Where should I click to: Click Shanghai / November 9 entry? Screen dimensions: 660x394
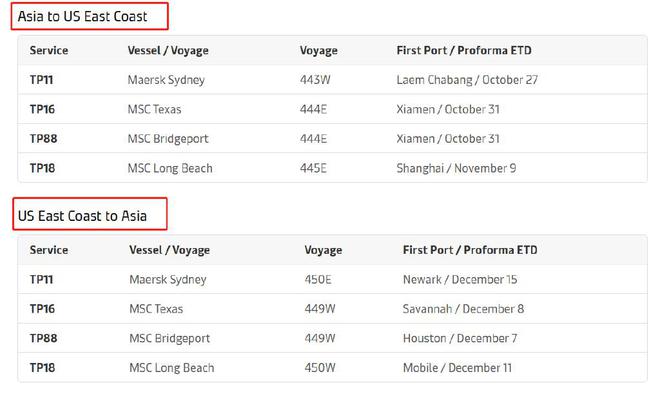coord(456,168)
